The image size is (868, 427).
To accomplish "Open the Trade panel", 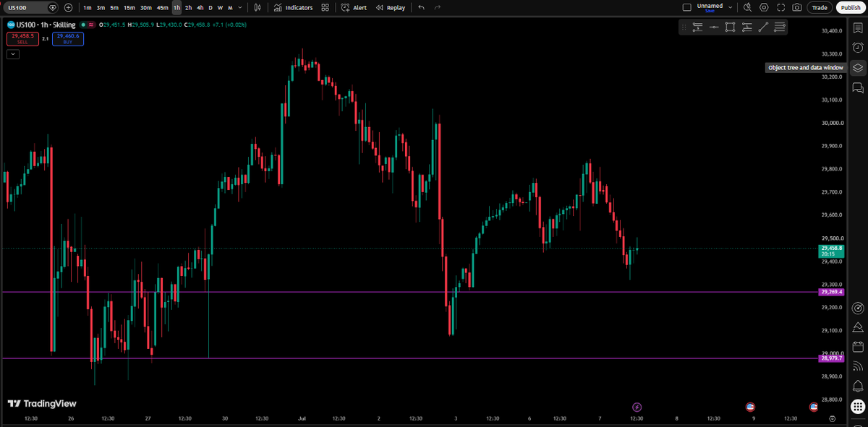I will point(820,7).
